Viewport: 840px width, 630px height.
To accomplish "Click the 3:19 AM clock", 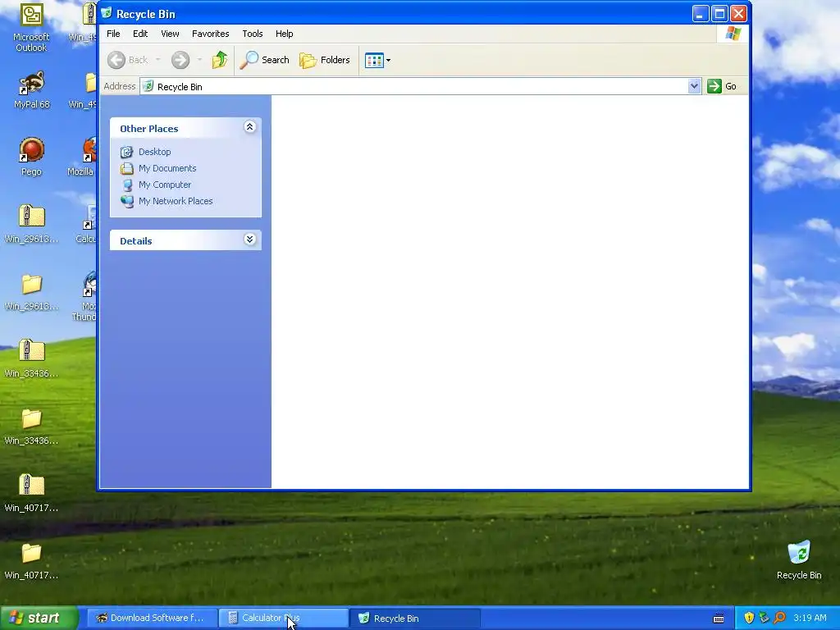I will coord(810,619).
